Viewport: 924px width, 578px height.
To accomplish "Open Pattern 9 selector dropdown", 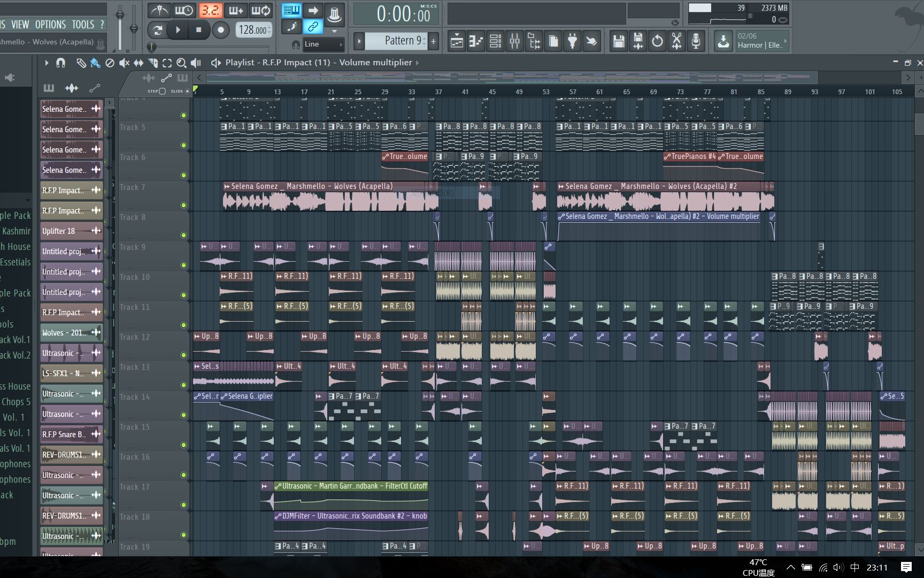I will 405,41.
